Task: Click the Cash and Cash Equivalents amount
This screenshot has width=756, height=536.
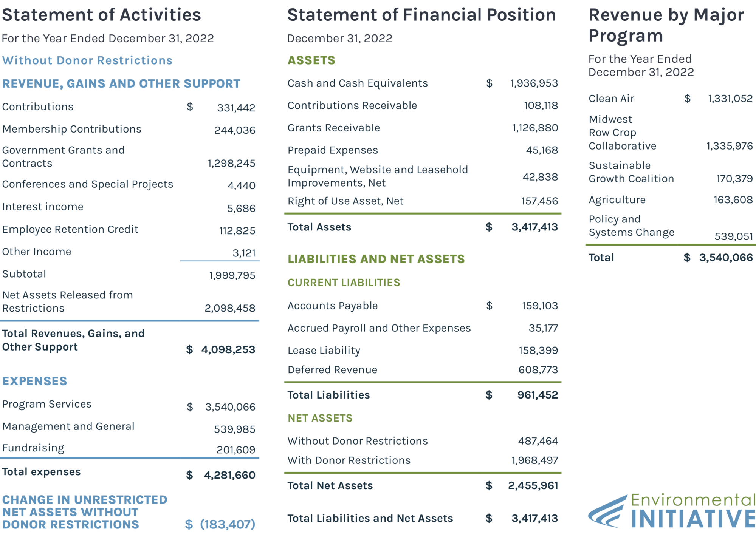Action: (x=534, y=83)
